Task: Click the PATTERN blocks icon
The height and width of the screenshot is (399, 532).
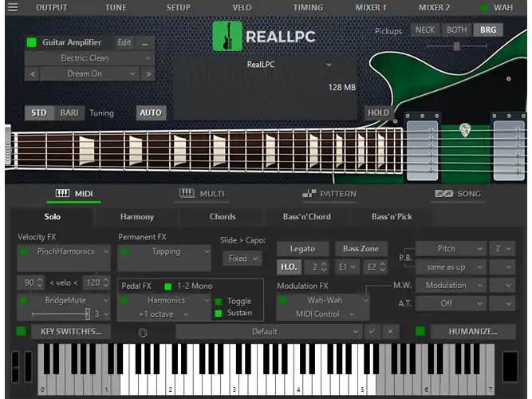Action: pos(309,194)
